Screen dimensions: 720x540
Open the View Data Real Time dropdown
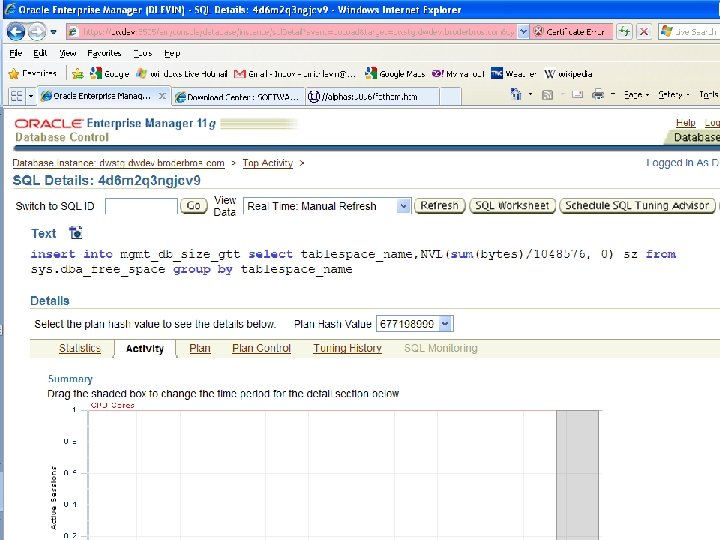click(326, 206)
